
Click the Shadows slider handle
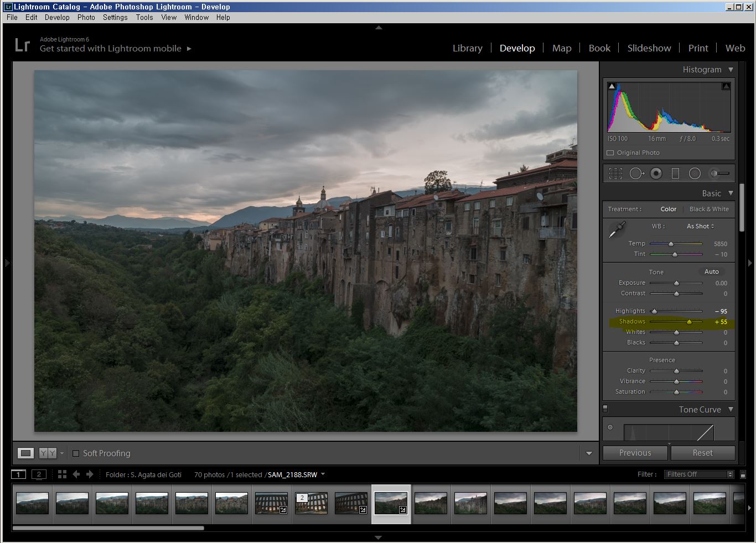(689, 322)
